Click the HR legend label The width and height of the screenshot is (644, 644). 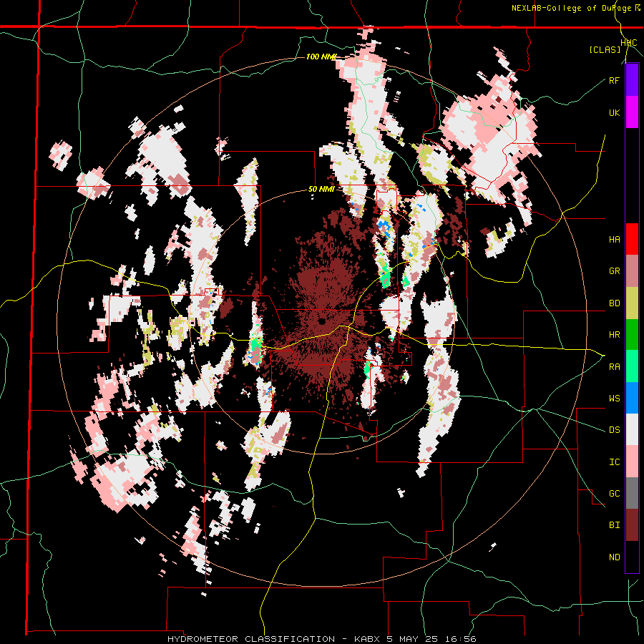point(615,335)
